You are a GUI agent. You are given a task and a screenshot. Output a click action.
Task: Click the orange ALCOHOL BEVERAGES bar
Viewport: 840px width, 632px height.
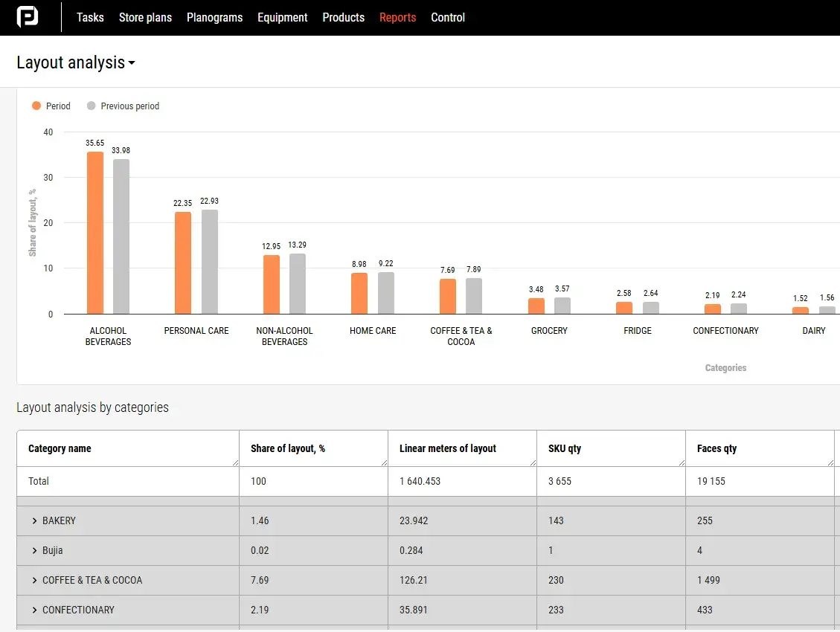tap(95, 233)
